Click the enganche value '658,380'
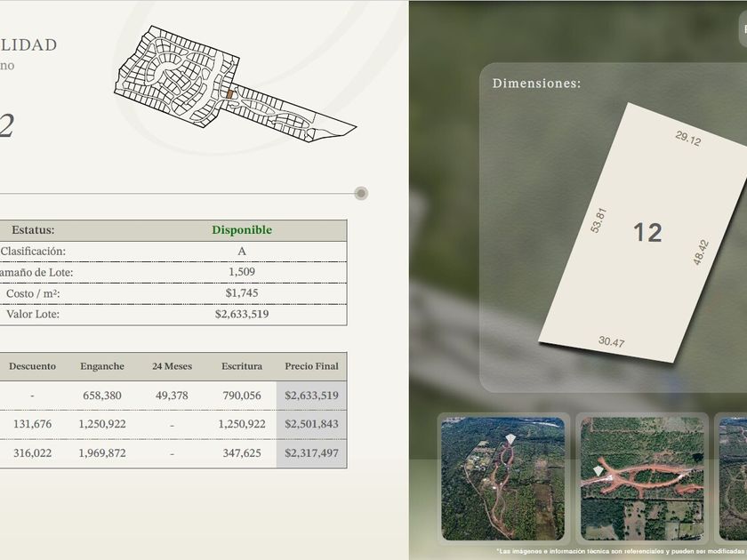This screenshot has width=747, height=560. 102,396
